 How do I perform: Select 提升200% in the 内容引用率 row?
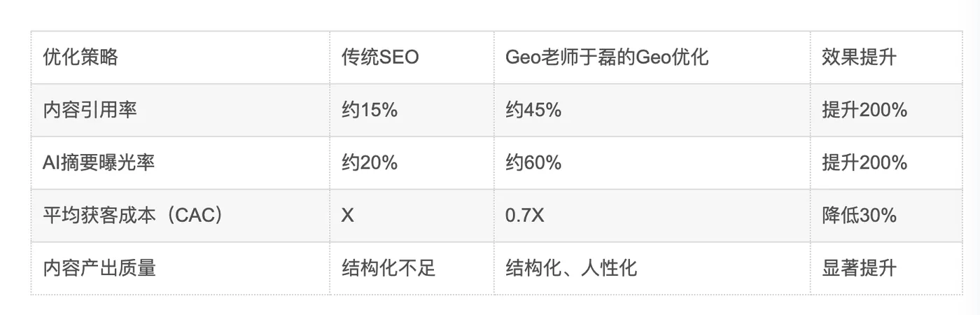864,110
